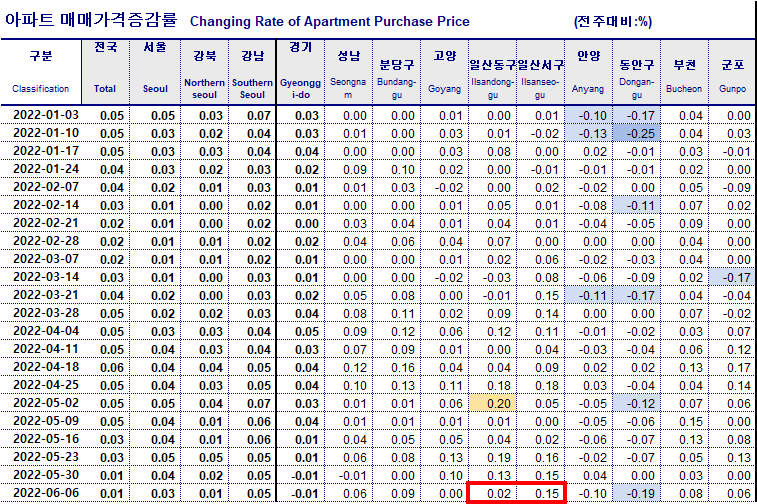
Task: Click Bundang-gu 0.16 cell for 2022-04-18
Action: pos(396,367)
